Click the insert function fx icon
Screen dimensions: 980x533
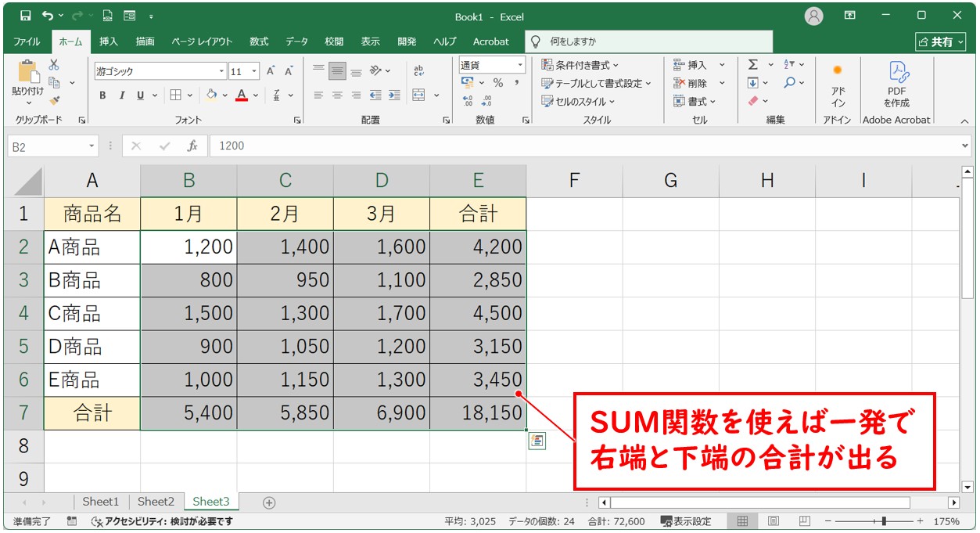192,146
